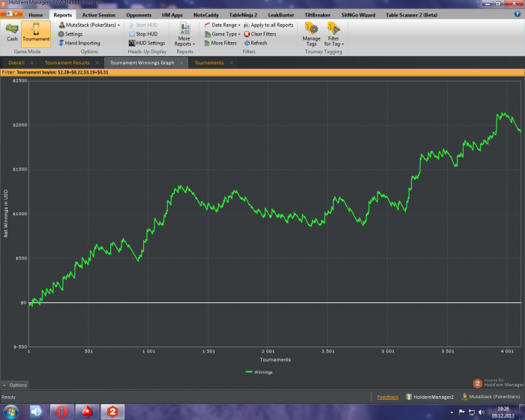
Task: Click Stop HUD
Action: pyautogui.click(x=143, y=34)
